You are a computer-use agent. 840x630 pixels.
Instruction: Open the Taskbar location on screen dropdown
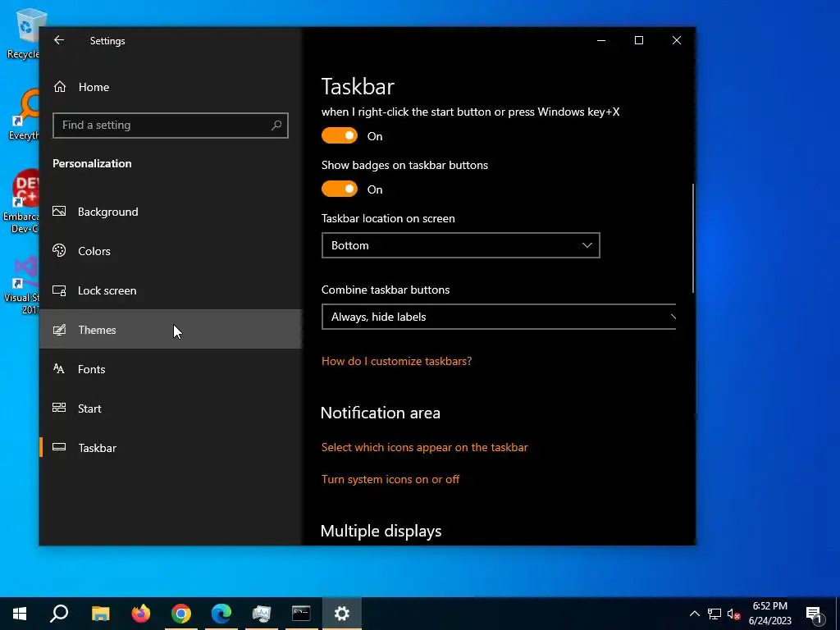[461, 245]
